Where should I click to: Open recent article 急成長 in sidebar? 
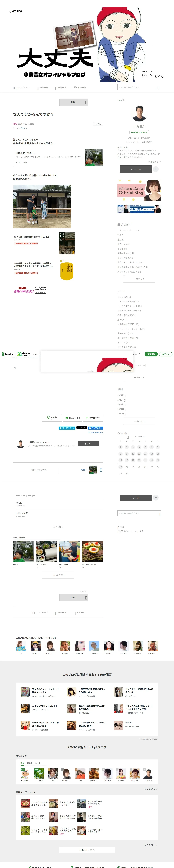121,240
